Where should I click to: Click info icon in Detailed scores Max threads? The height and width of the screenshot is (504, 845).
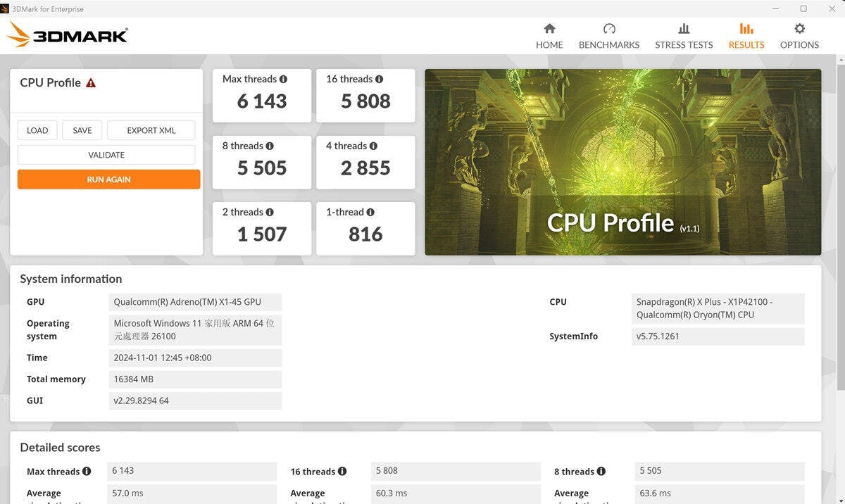(x=87, y=471)
